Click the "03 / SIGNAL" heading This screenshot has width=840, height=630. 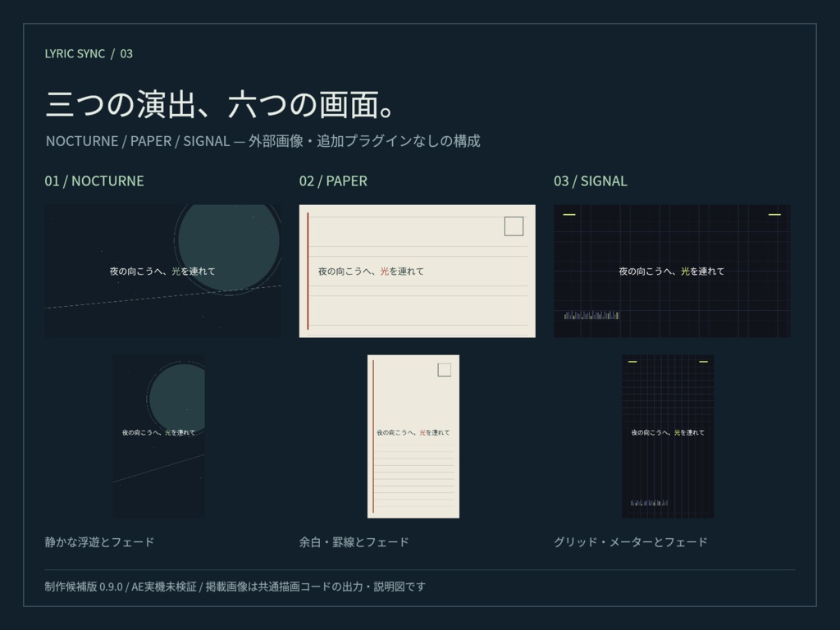tap(591, 181)
